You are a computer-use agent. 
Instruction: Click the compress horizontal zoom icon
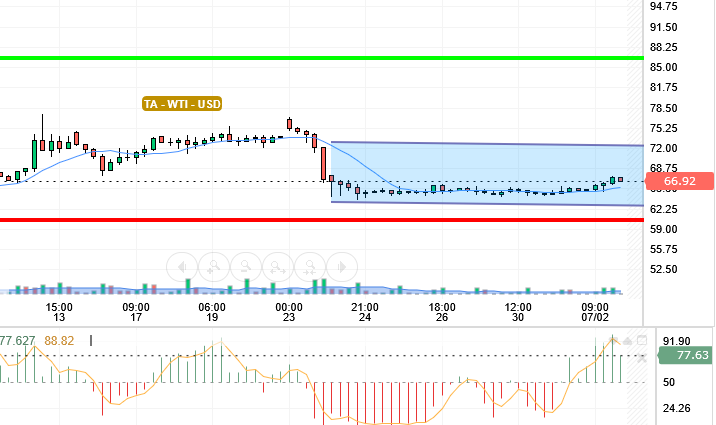click(310, 267)
